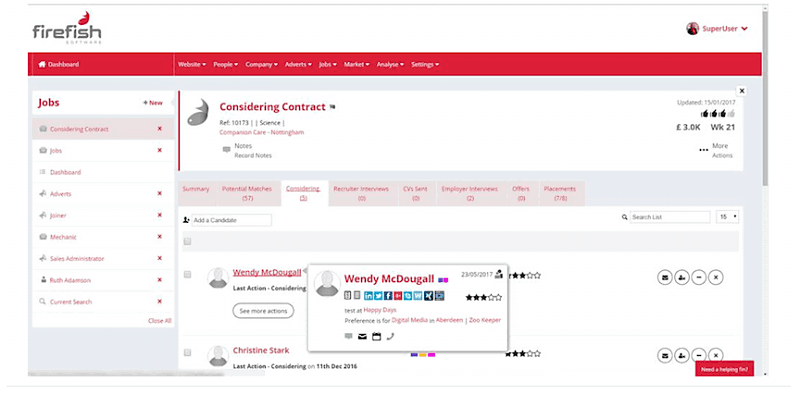Click colour tags beside Wendy McDougall popup name

coord(443,280)
